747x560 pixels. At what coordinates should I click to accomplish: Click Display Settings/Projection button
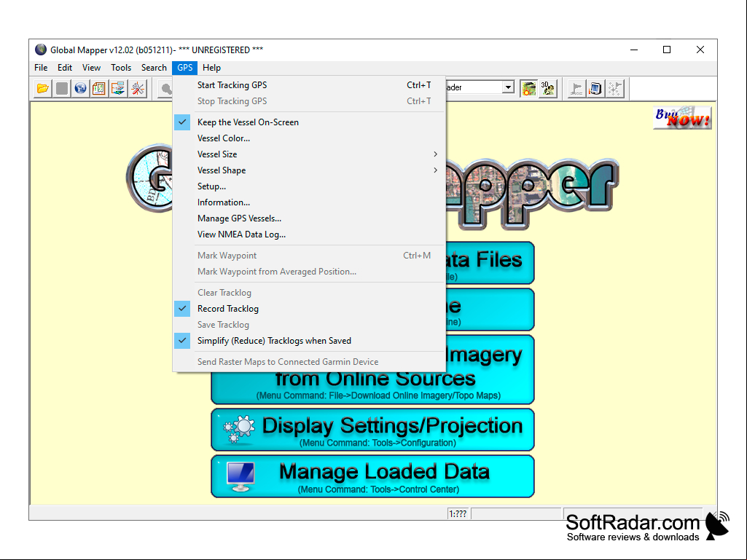coord(372,430)
